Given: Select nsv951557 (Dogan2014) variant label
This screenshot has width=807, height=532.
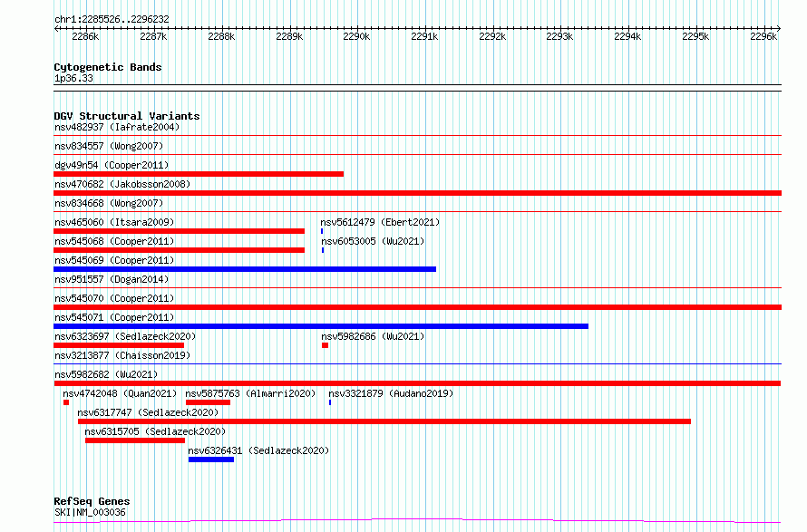Looking at the screenshot, I should [x=112, y=279].
